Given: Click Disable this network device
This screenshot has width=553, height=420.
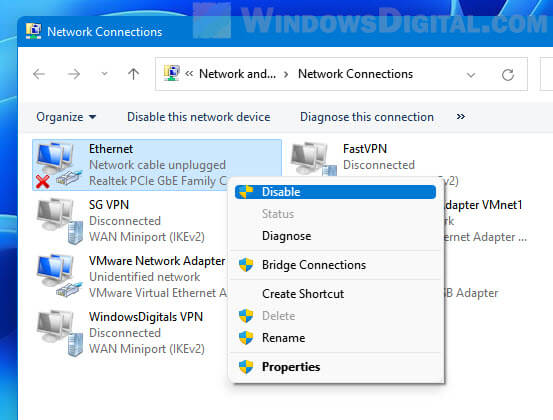Looking at the screenshot, I should 199,117.
